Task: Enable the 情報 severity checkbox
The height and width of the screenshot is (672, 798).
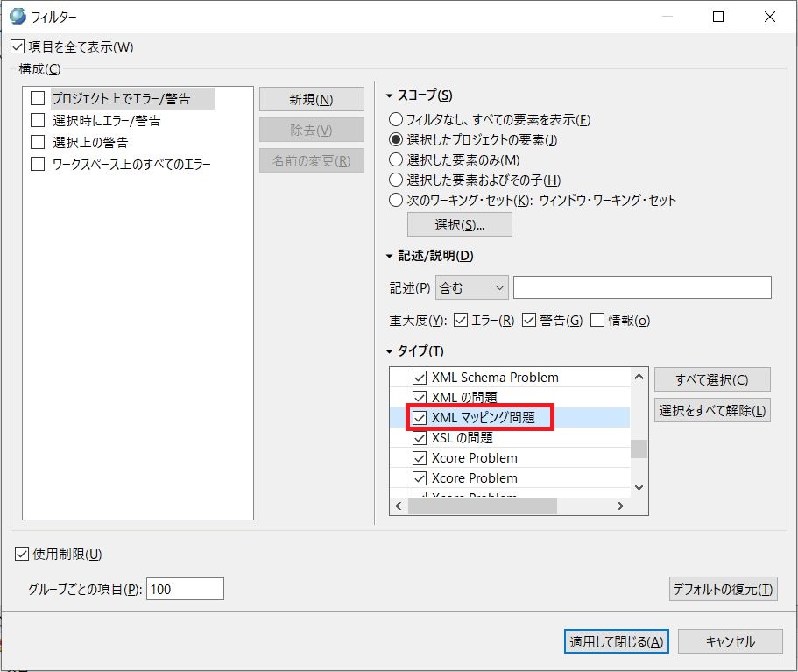Action: coord(598,321)
